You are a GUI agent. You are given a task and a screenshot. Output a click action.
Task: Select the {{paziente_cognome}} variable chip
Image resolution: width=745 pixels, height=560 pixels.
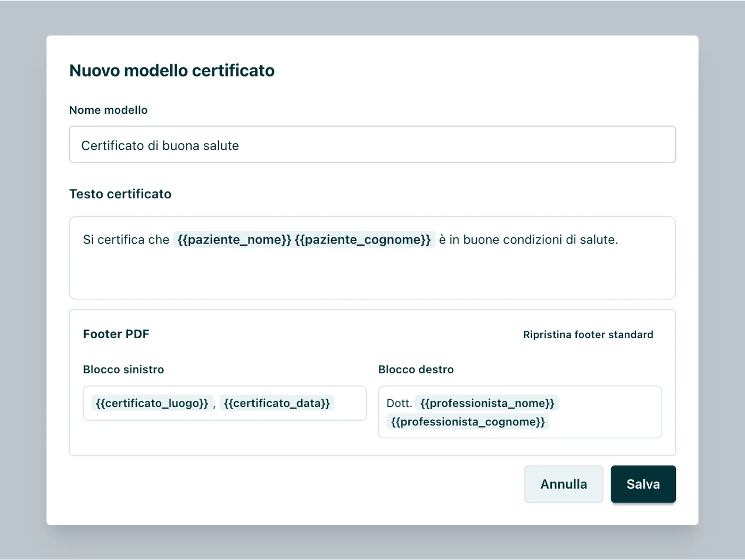click(x=363, y=240)
